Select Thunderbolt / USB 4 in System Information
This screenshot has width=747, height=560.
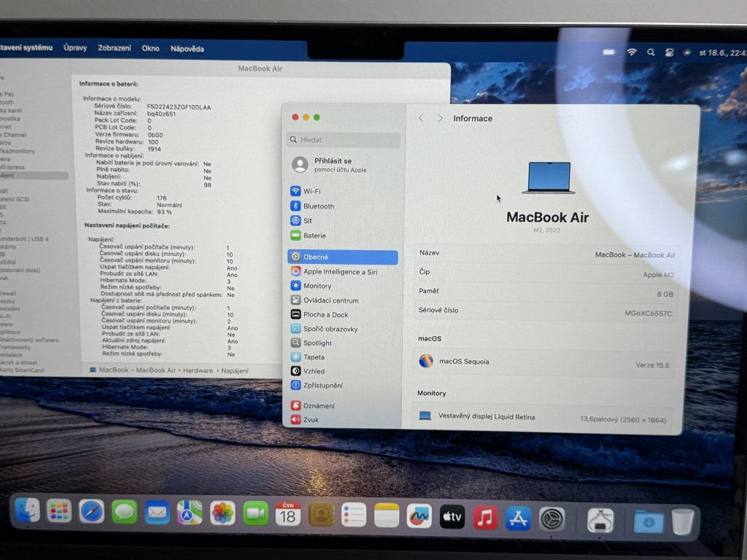coord(24,238)
